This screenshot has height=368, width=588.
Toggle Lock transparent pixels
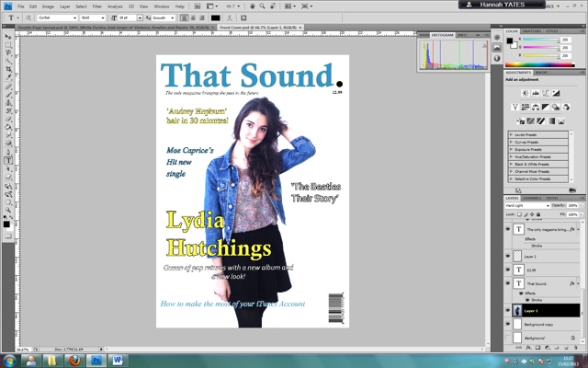pos(519,214)
